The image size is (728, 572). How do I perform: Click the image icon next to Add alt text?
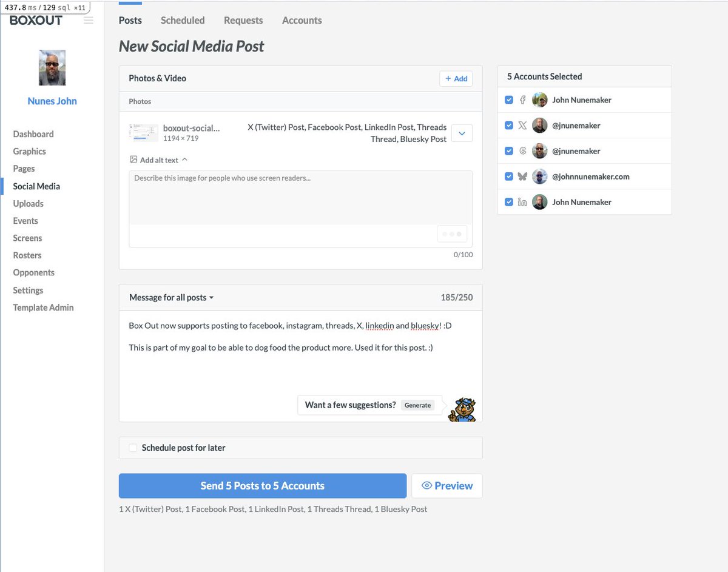pyautogui.click(x=133, y=160)
